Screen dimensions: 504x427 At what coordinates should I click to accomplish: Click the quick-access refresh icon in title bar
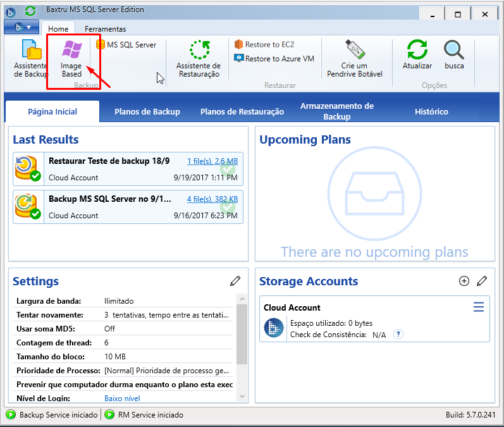(x=30, y=11)
